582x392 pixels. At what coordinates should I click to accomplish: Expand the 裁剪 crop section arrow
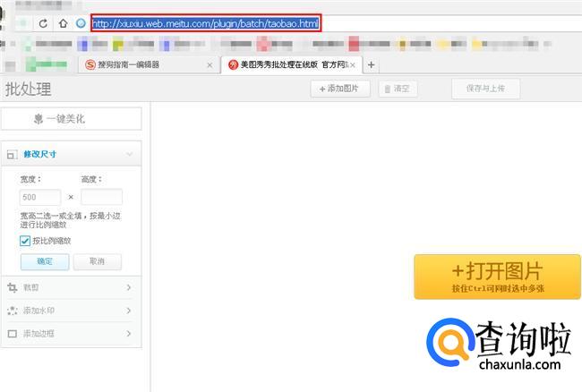129,287
